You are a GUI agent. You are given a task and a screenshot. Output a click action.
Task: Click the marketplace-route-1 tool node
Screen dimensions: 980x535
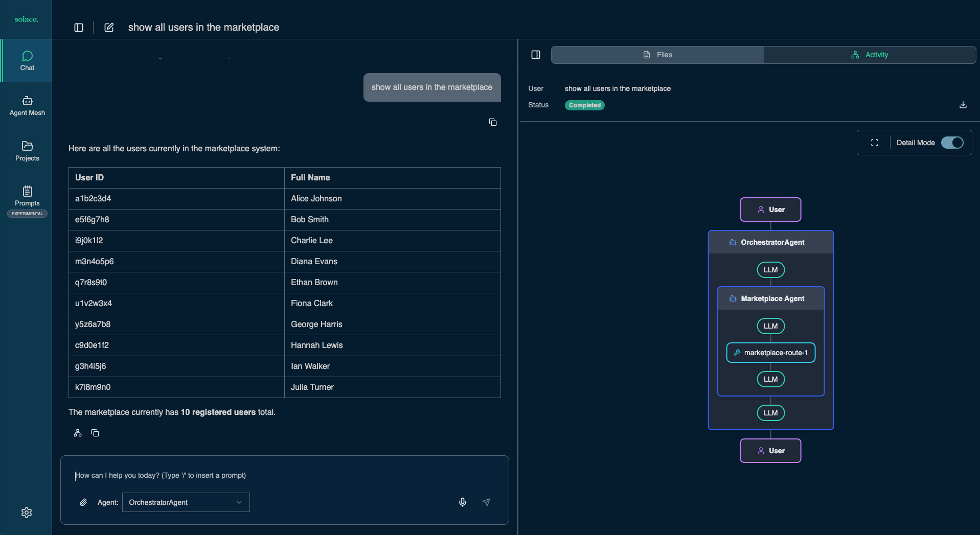pyautogui.click(x=770, y=353)
